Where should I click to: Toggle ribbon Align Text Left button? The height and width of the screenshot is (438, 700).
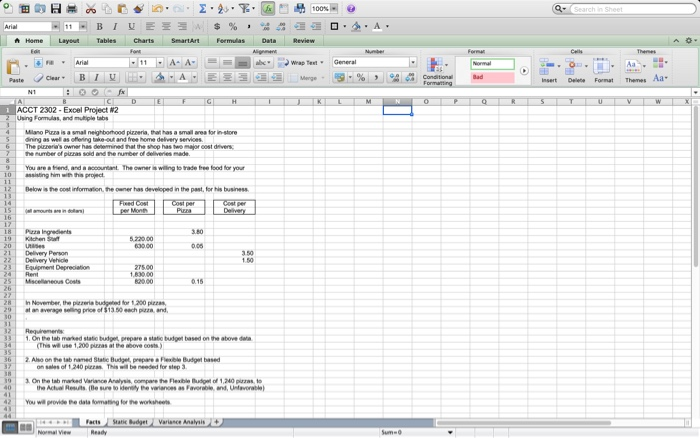212,77
